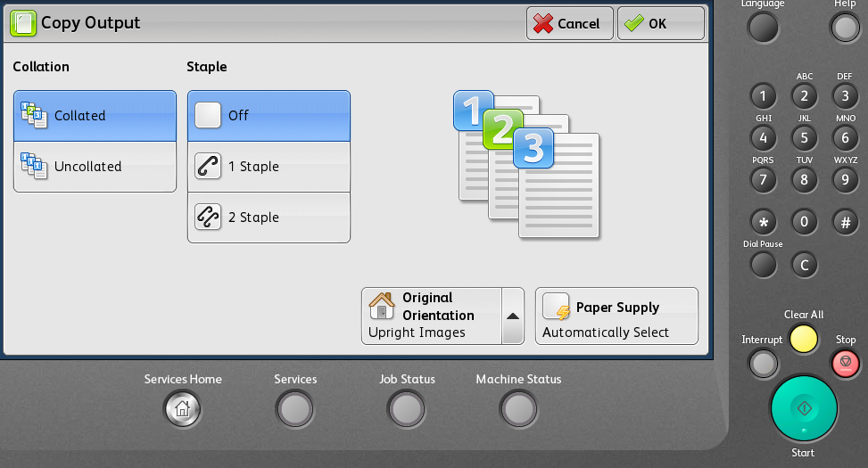
Task: Open Original Orientation Upright Images setting
Action: coord(432,316)
